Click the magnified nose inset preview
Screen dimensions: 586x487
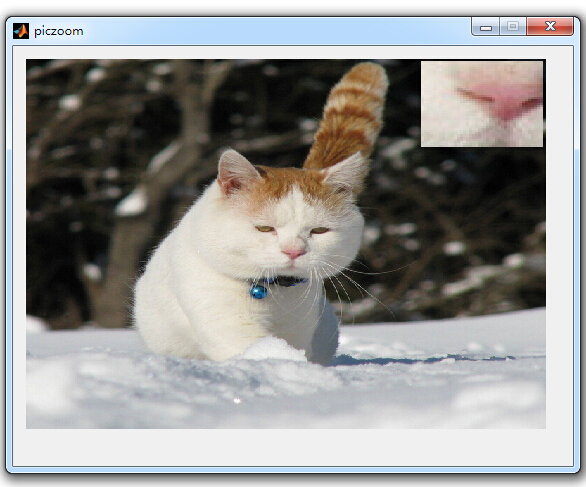pos(482,104)
